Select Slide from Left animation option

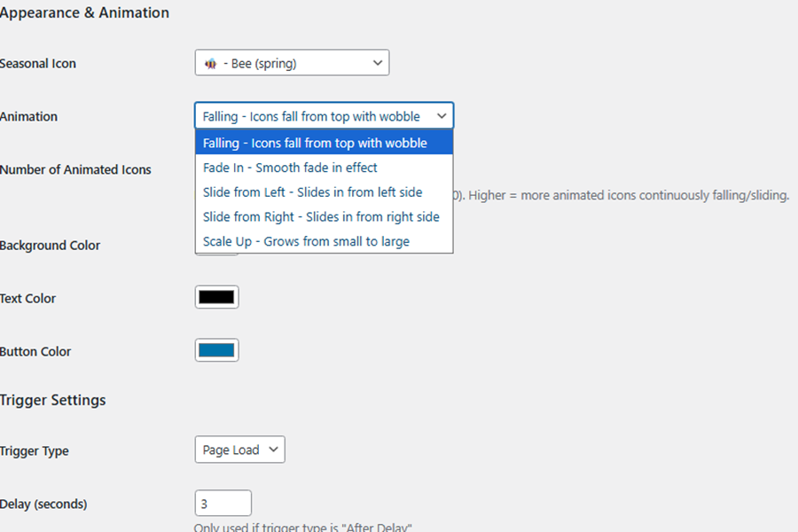pos(325,192)
